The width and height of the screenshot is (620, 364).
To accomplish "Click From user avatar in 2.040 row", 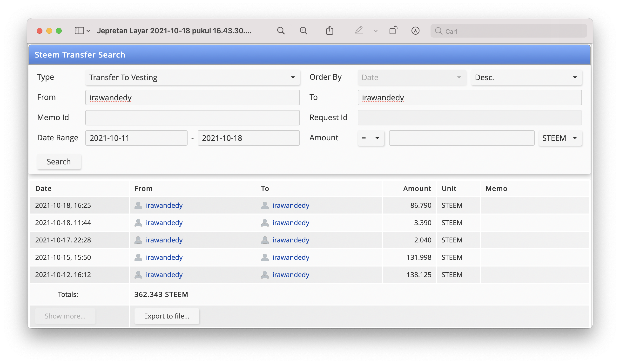I will pyautogui.click(x=138, y=240).
